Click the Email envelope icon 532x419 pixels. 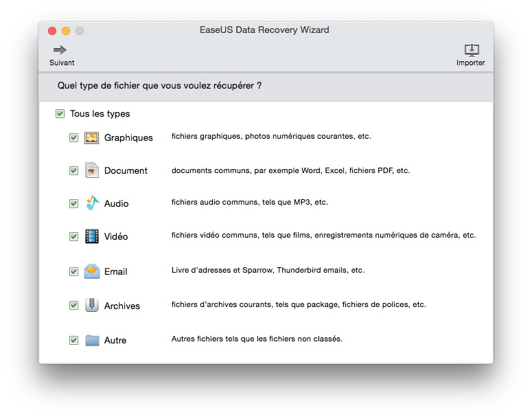pyautogui.click(x=92, y=271)
